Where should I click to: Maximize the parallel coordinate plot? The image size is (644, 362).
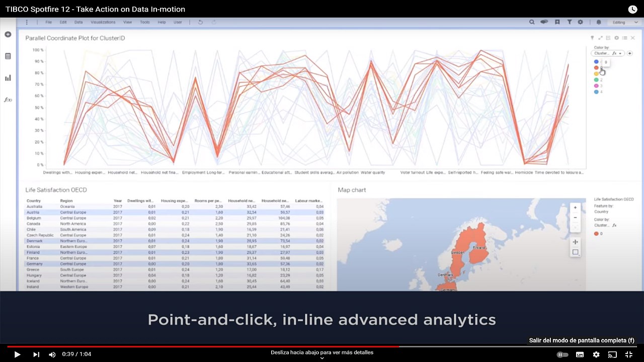click(x=600, y=38)
